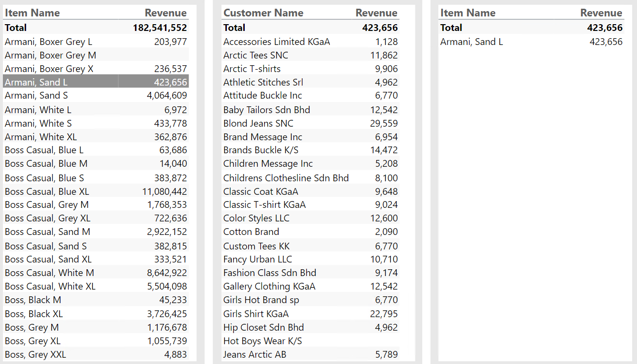The image size is (637, 364).
Task: Select Boss Casual, Sand M item
Action: [x=47, y=232]
